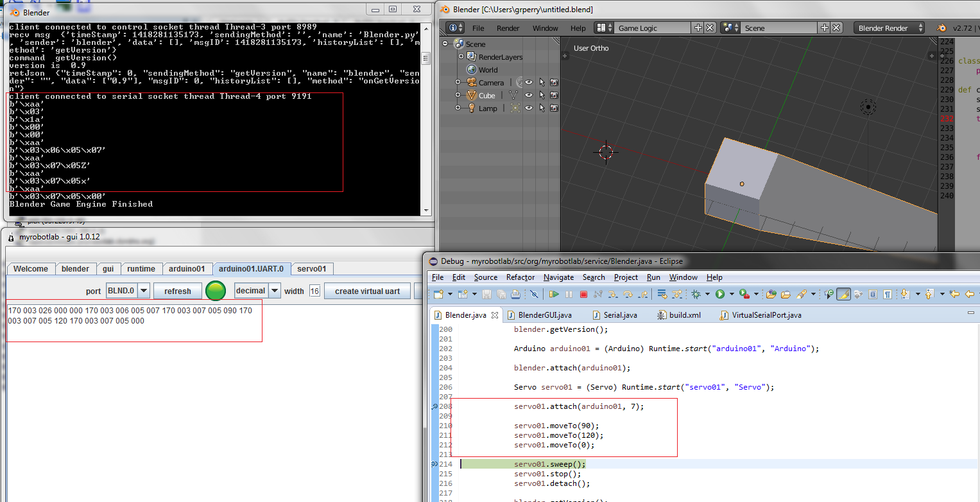The width and height of the screenshot is (980, 502).
Task: Click Last Edit Location icon in Eclipse
Action: tap(954, 294)
